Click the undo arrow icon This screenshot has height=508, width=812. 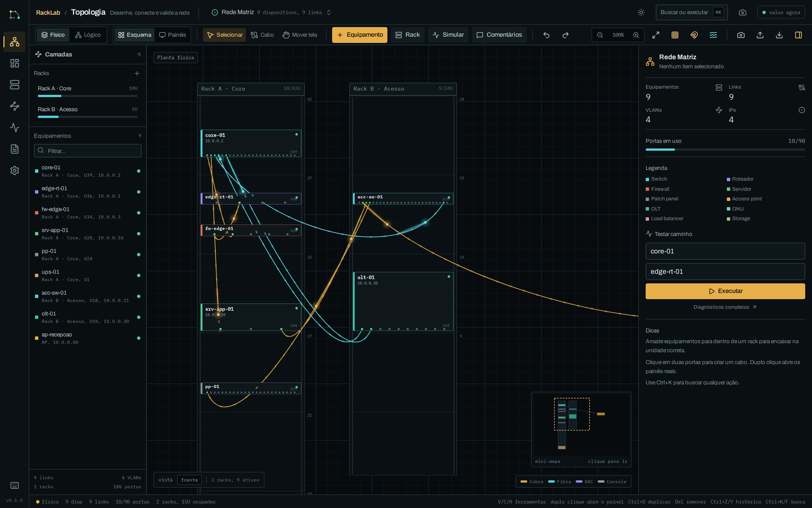[546, 35]
